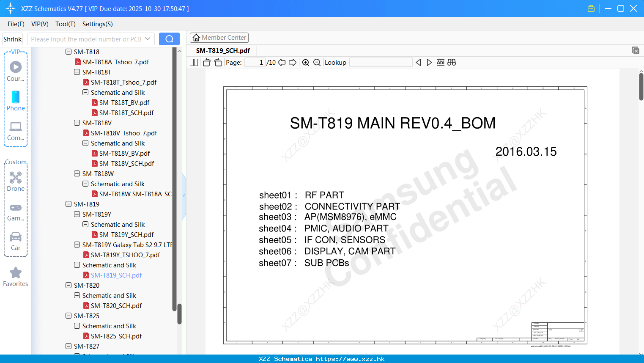Collapse the SM-T818T tree node
This screenshot has height=363, width=644.
[x=77, y=72]
